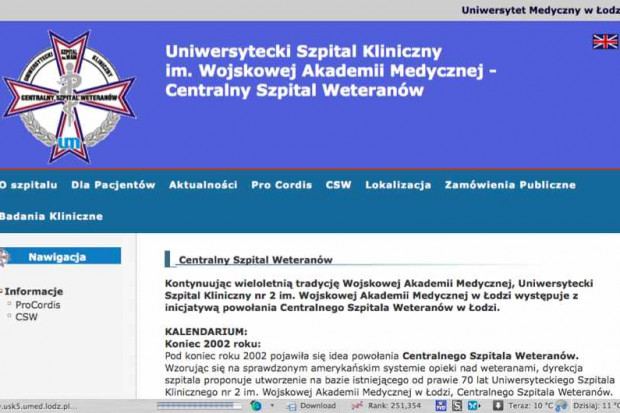Click the blue arrows icon in status bar

[x=474, y=406]
